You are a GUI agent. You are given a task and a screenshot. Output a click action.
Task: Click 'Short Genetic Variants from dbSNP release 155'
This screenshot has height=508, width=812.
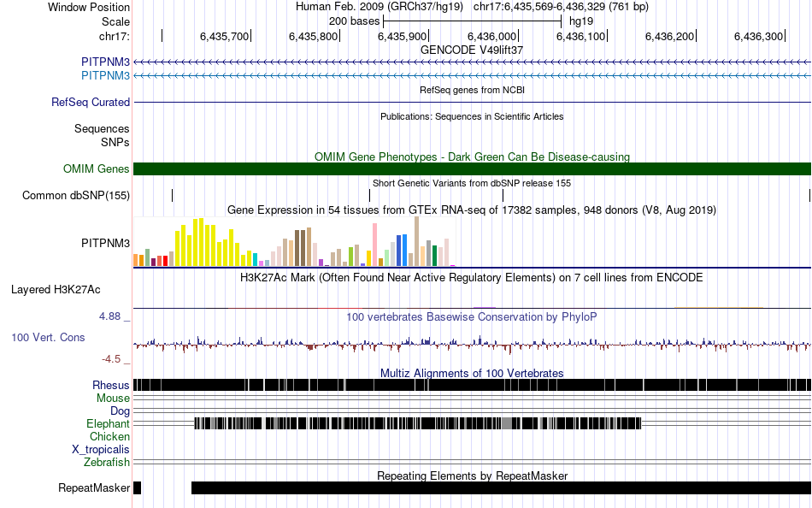tap(472, 183)
